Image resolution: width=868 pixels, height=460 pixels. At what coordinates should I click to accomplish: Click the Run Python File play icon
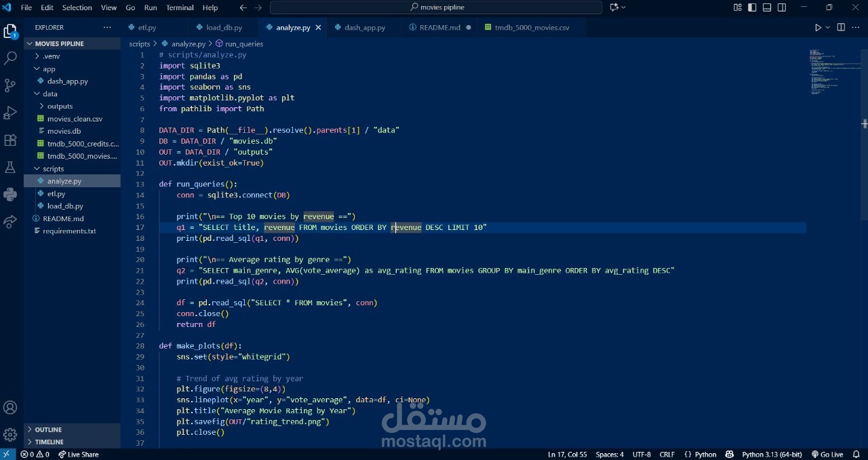pyautogui.click(x=818, y=28)
